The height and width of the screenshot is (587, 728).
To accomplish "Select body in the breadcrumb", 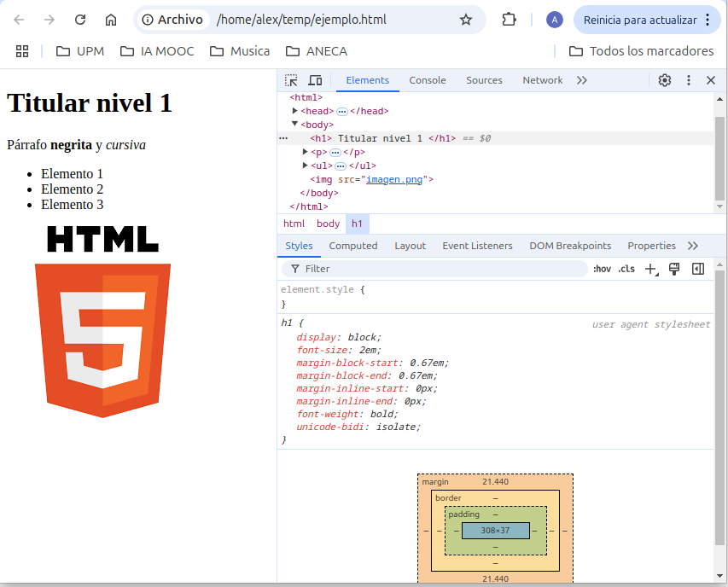I will pos(328,224).
